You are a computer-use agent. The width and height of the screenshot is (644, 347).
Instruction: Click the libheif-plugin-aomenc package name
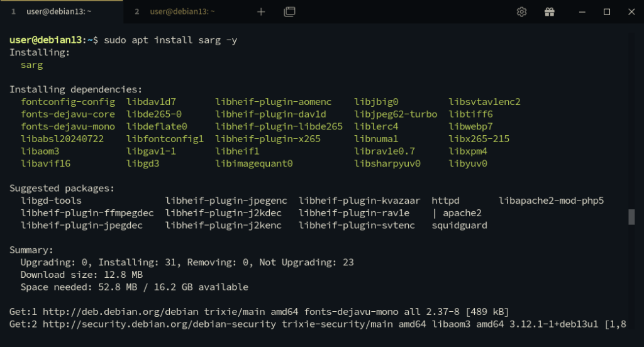(x=273, y=102)
